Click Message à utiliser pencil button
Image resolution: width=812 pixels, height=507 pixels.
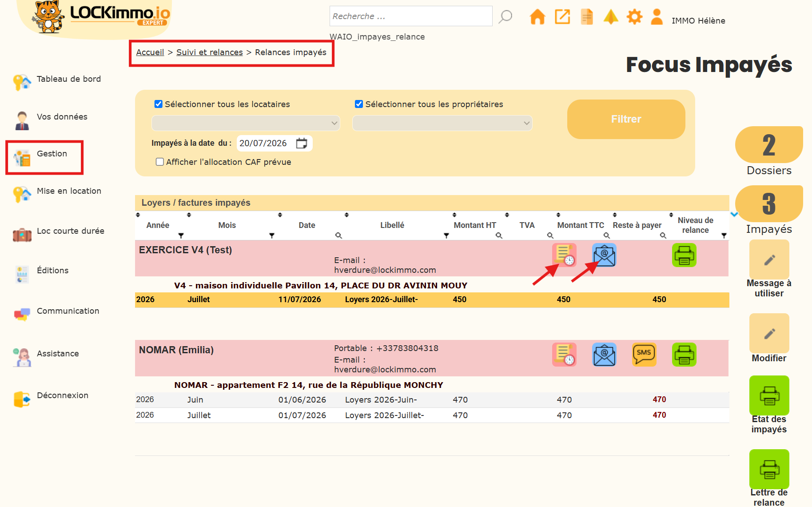[769, 259]
